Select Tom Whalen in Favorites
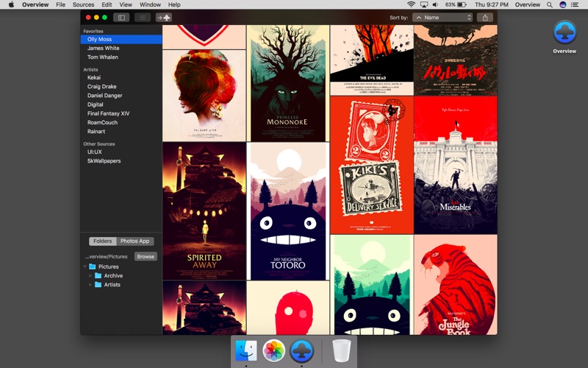588x368 pixels. coord(121,57)
